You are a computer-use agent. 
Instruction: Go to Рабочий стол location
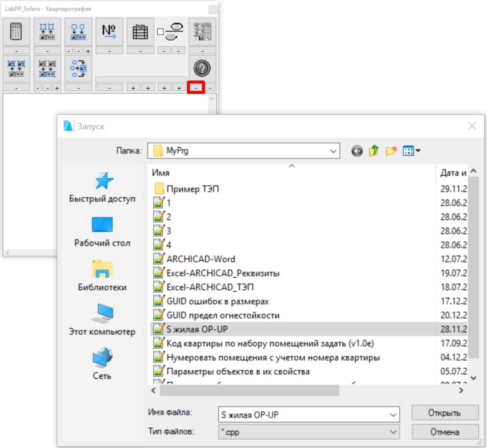pyautogui.click(x=102, y=232)
